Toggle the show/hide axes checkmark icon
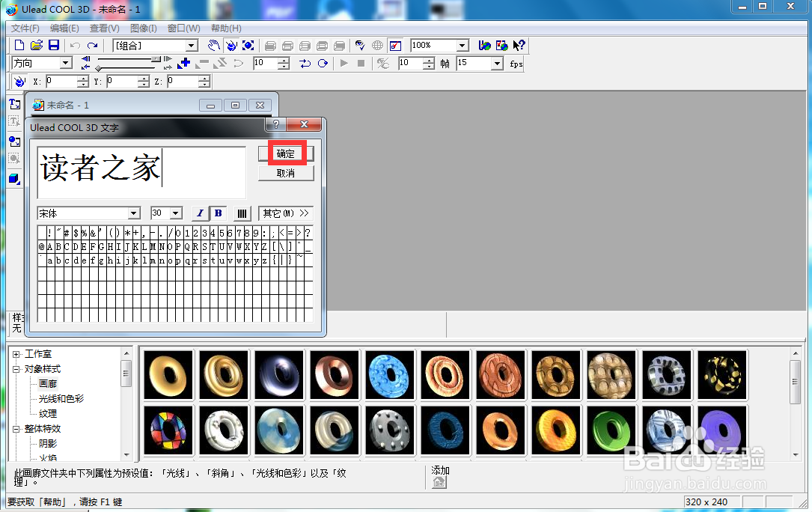 (x=395, y=46)
